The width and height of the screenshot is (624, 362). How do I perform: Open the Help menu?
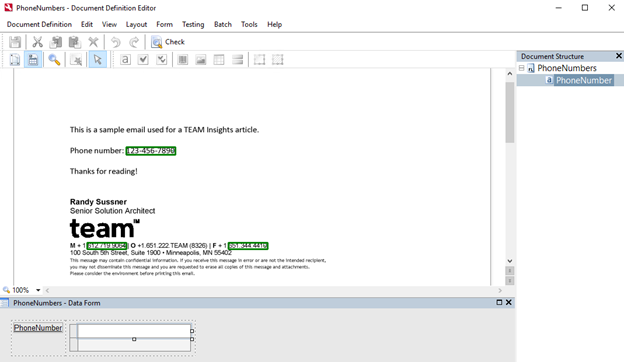pyautogui.click(x=275, y=24)
